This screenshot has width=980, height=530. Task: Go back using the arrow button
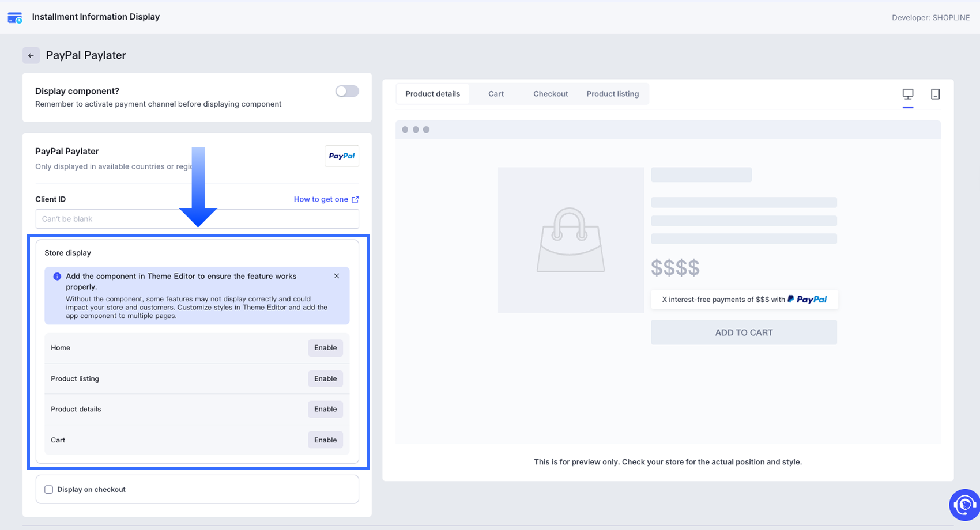click(x=31, y=55)
